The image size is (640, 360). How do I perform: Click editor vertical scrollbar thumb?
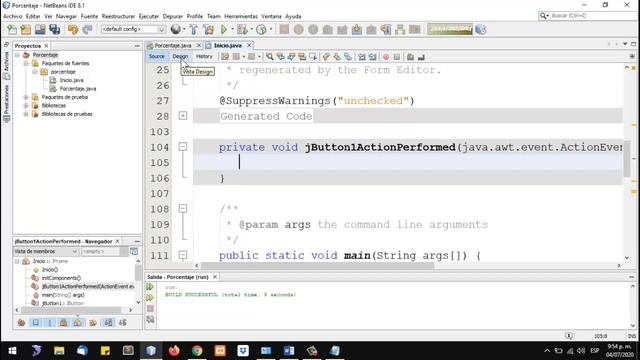(x=627, y=158)
